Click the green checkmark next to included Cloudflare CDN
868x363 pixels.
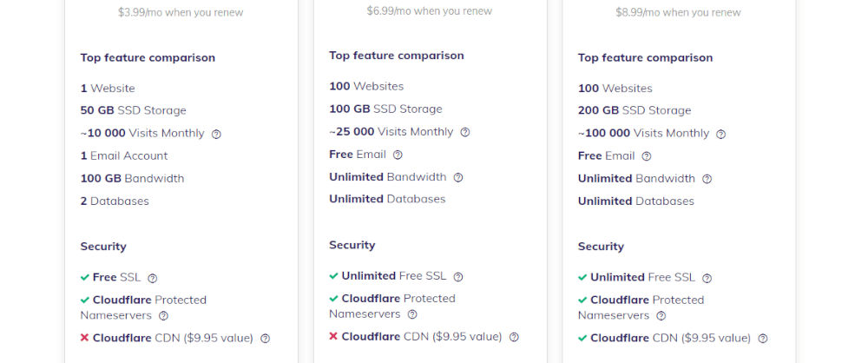pos(582,339)
